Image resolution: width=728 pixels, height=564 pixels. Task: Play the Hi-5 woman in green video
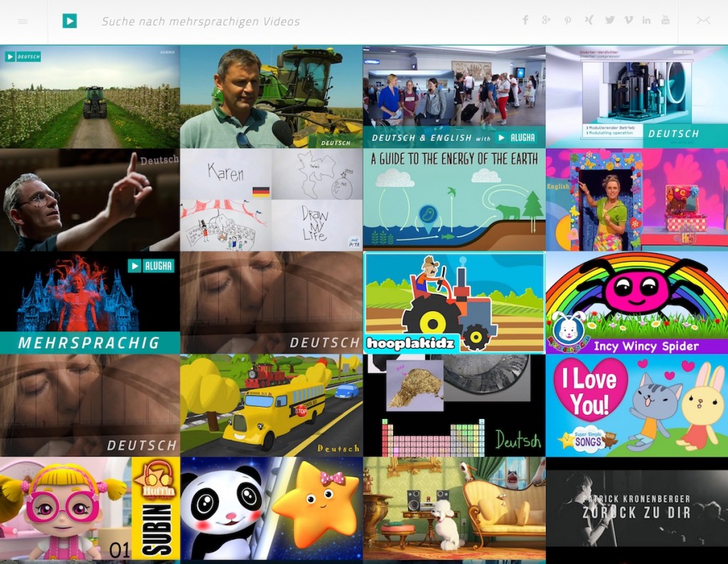[x=637, y=200]
